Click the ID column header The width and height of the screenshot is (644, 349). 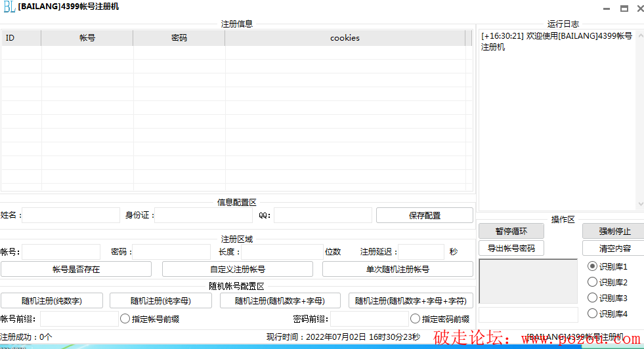click(21, 38)
